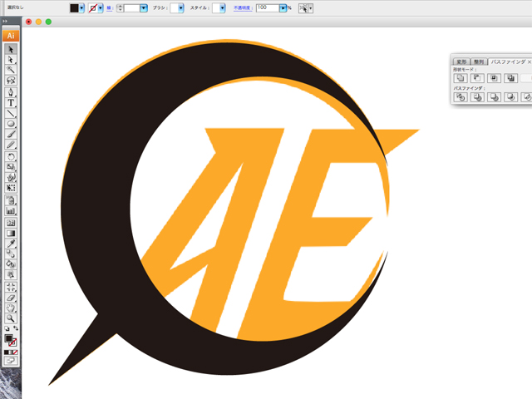This screenshot has width=532, height=399.
Task: Close the パスファインダ panel tab
Action: [x=529, y=62]
